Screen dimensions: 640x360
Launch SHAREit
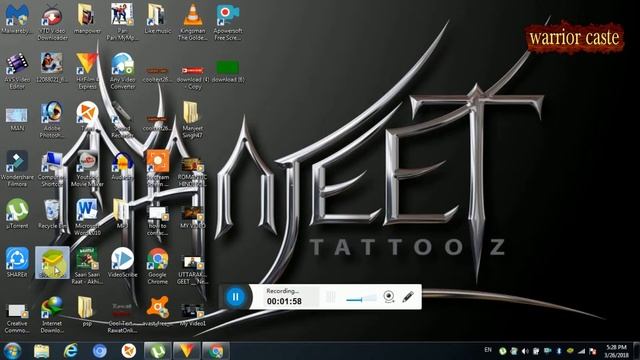pyautogui.click(x=17, y=262)
